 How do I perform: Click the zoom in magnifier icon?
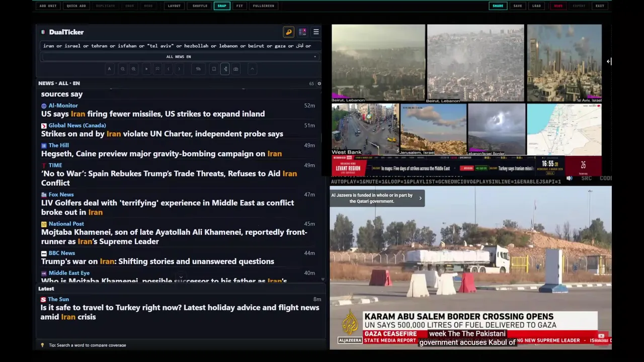[133, 69]
